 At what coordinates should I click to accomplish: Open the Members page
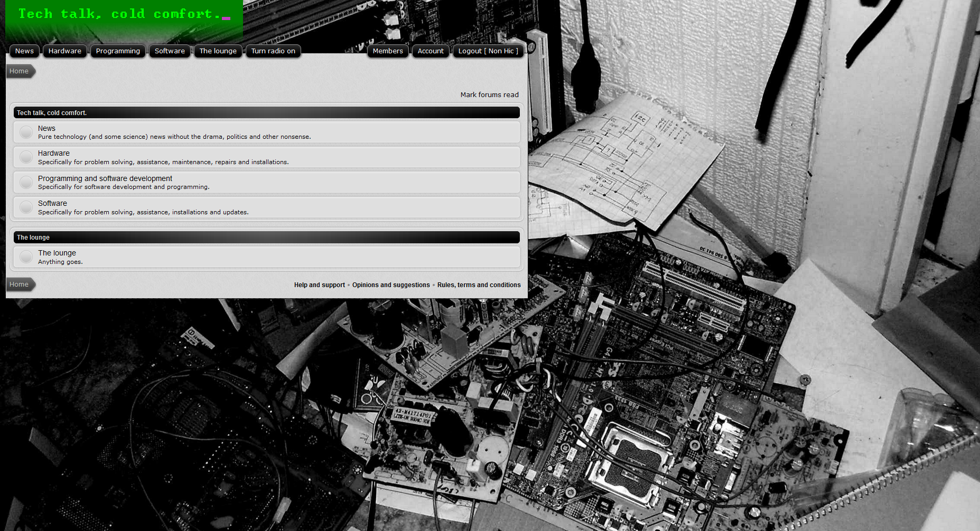click(x=388, y=51)
